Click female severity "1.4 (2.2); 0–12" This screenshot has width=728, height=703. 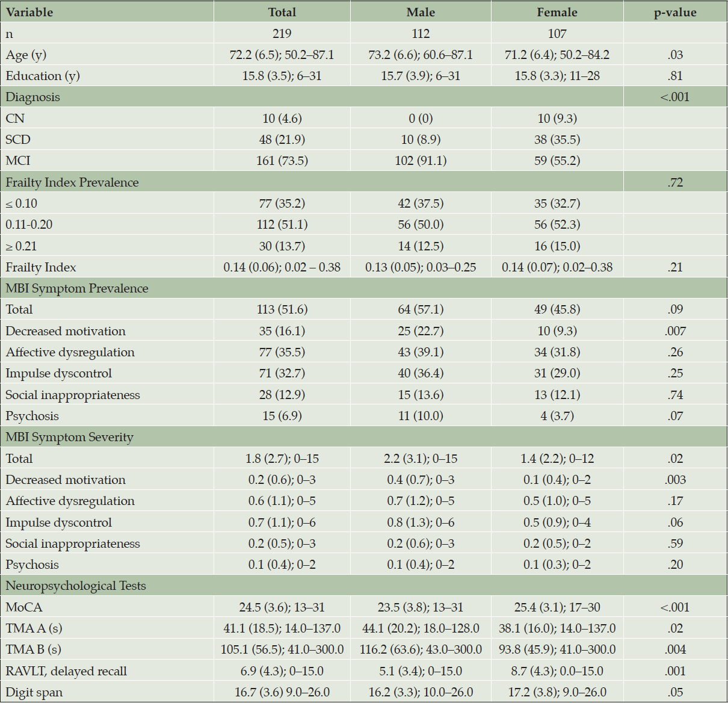(557, 459)
